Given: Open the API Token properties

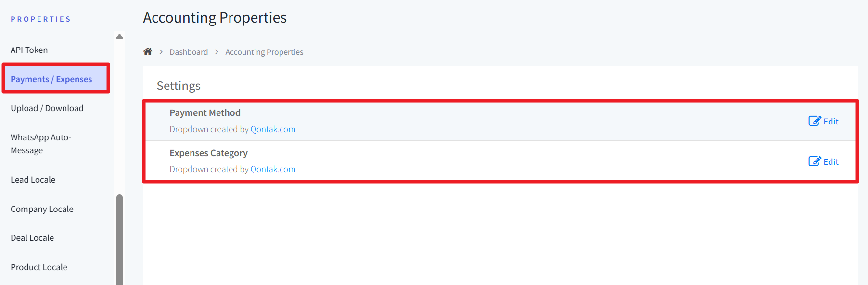Looking at the screenshot, I should pos(29,50).
